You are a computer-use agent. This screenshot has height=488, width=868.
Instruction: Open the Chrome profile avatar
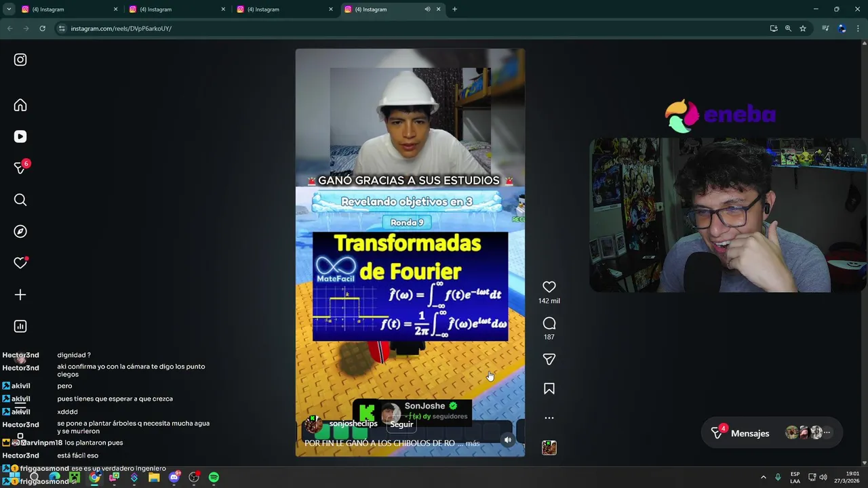click(842, 28)
